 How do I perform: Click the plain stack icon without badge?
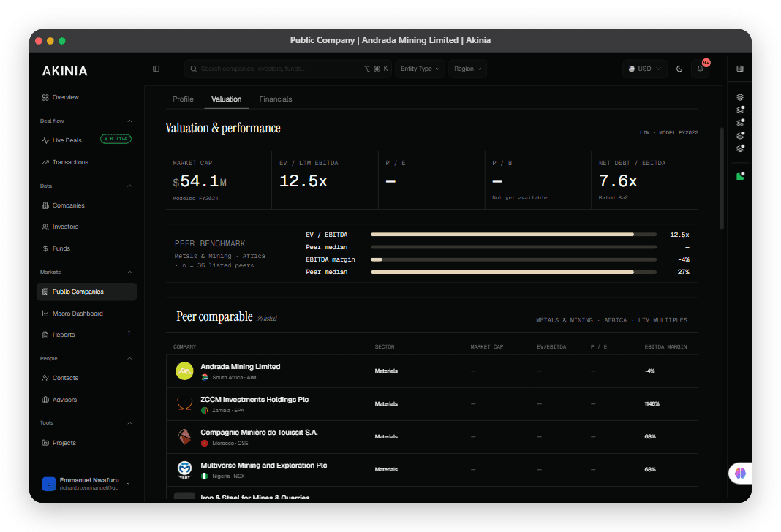[740, 97]
